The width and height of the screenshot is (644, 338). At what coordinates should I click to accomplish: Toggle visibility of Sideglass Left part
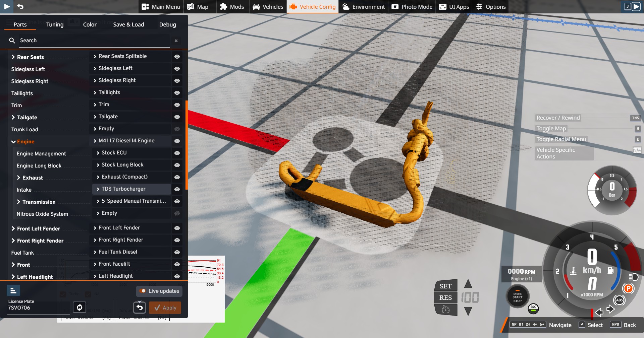point(177,69)
